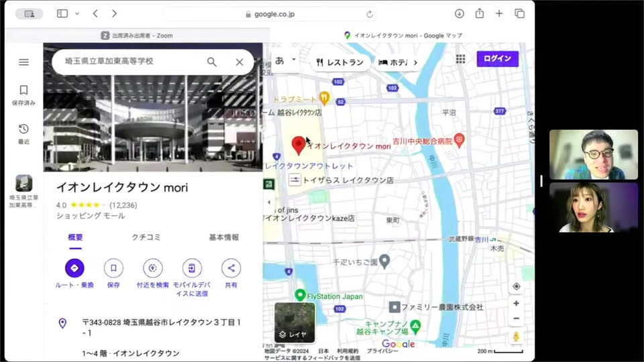Reload the page
Image resolution: width=644 pixels, height=362 pixels.
pos(370,14)
